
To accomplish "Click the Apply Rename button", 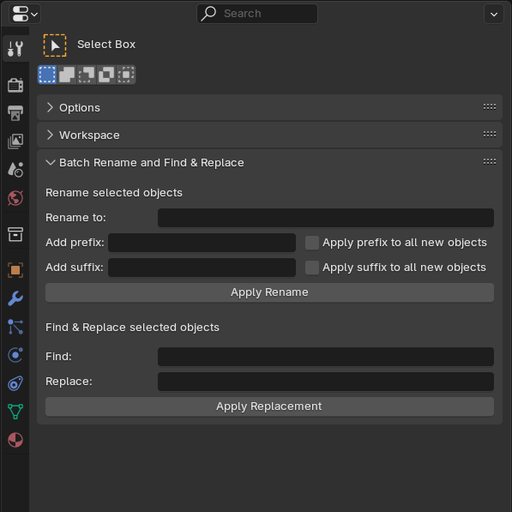I will (270, 292).
